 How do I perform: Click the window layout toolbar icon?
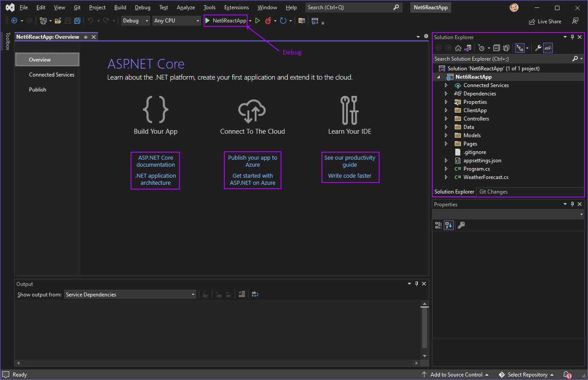(x=315, y=21)
